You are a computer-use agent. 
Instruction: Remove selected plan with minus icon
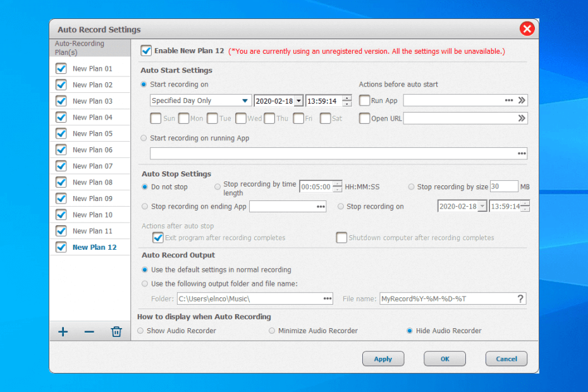pyautogui.click(x=89, y=331)
